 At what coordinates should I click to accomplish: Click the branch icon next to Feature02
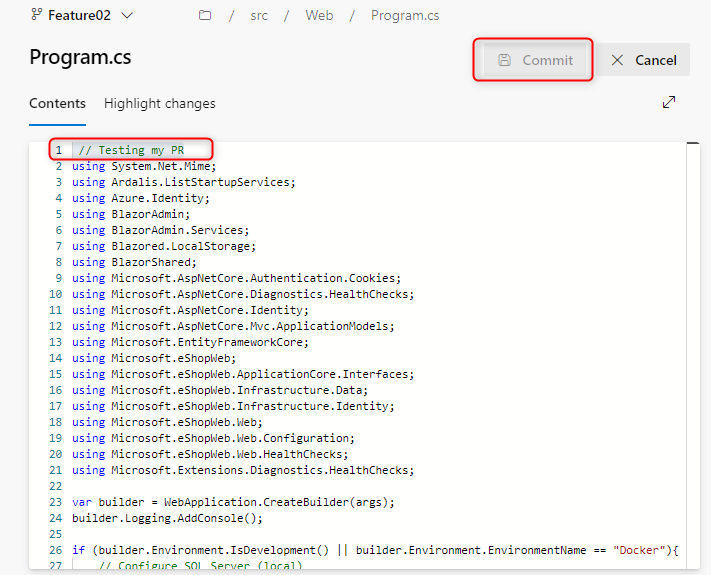[x=36, y=15]
